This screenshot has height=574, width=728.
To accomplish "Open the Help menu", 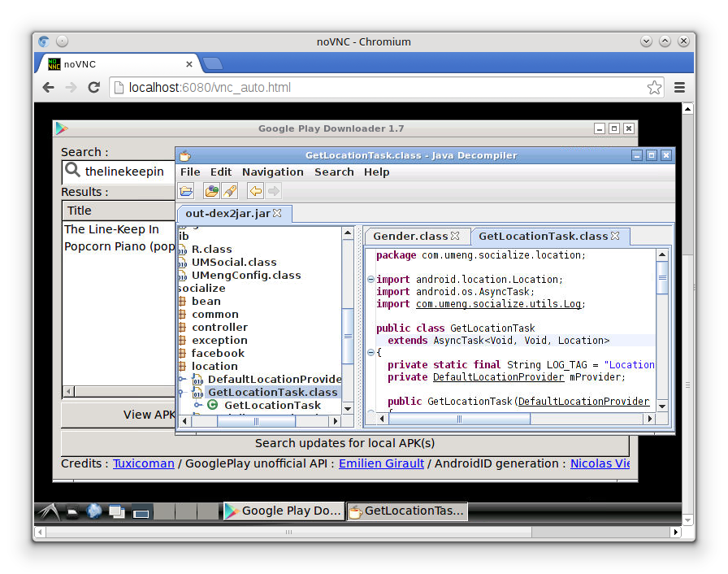I will [376, 172].
